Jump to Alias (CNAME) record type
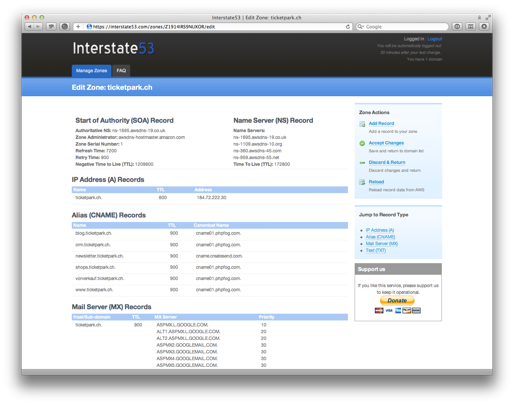The width and height of the screenshot is (514, 405). click(380, 237)
